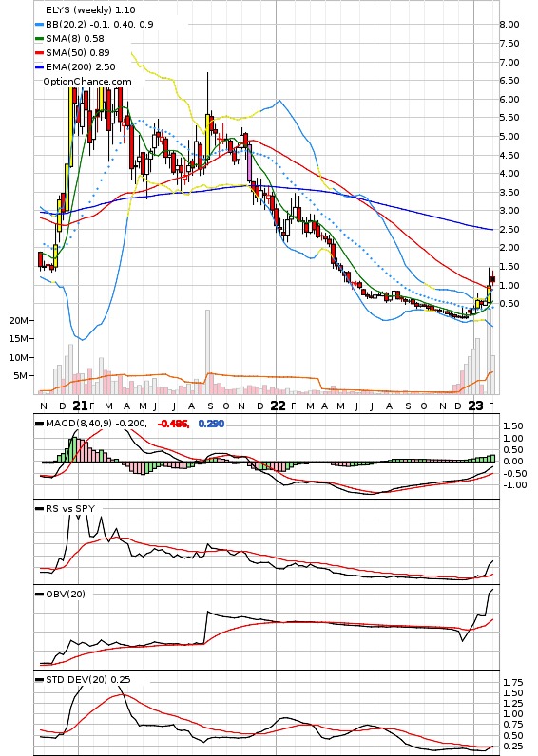Viewport: 538px width, 756px height.
Task: Click the 8.00 price axis label
Action: click(509, 25)
